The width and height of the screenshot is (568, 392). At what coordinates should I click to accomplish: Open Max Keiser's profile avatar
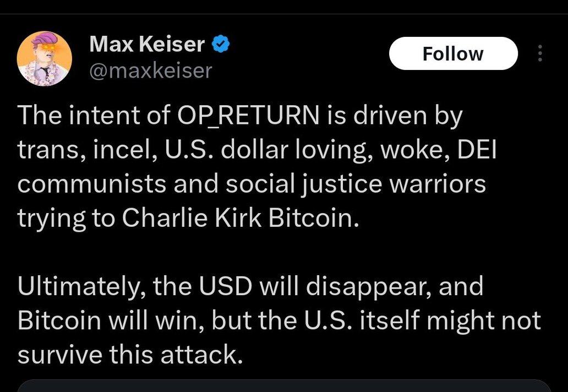tap(44, 59)
